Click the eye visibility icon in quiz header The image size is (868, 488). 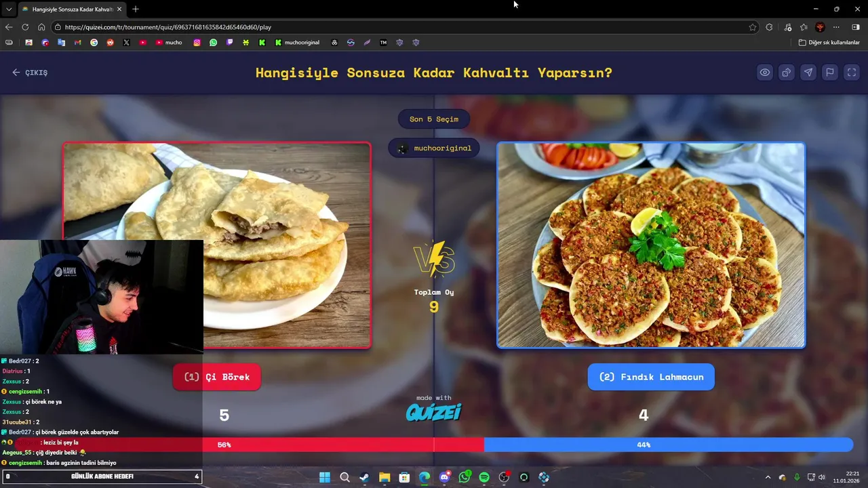coord(765,73)
